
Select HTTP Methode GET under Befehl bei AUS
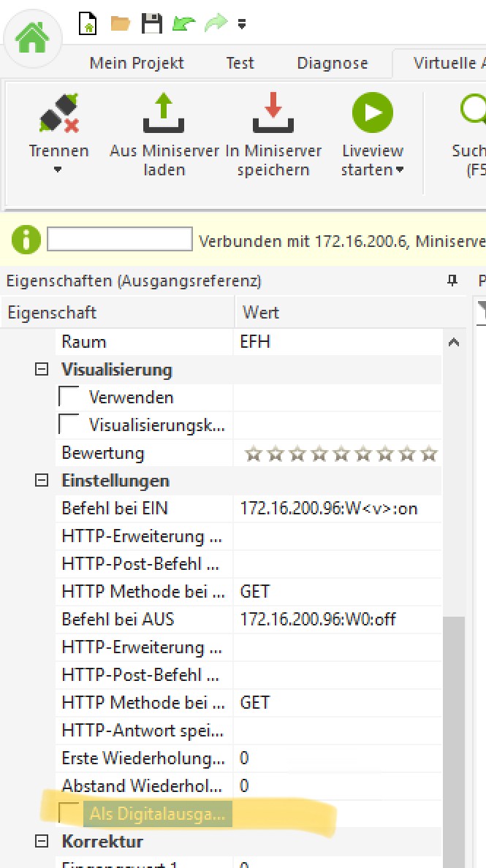338,702
